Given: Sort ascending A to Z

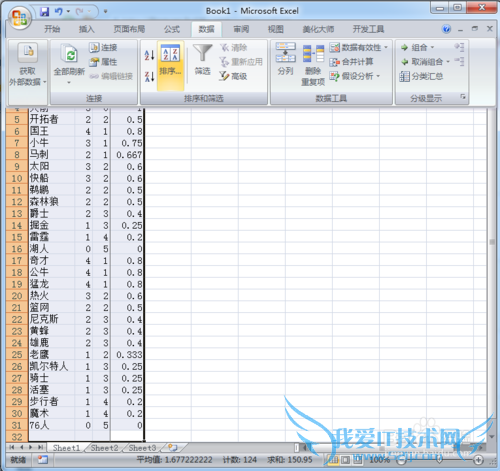Looking at the screenshot, I should pyautogui.click(x=149, y=55).
